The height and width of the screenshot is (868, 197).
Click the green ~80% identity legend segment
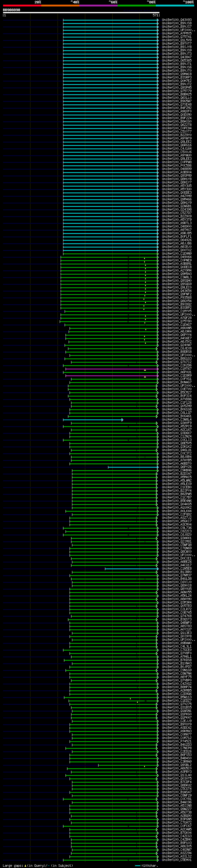(x=137, y=6)
